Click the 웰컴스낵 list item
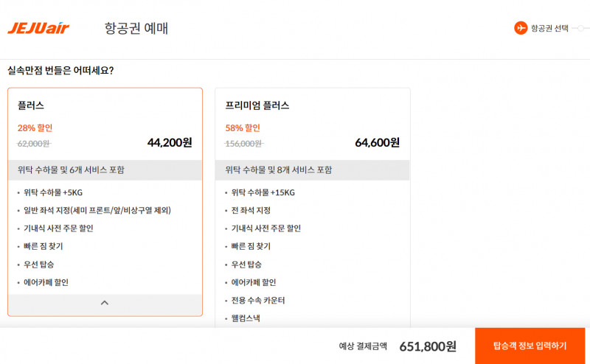Screen dimensions: 590x364 pos(246,318)
